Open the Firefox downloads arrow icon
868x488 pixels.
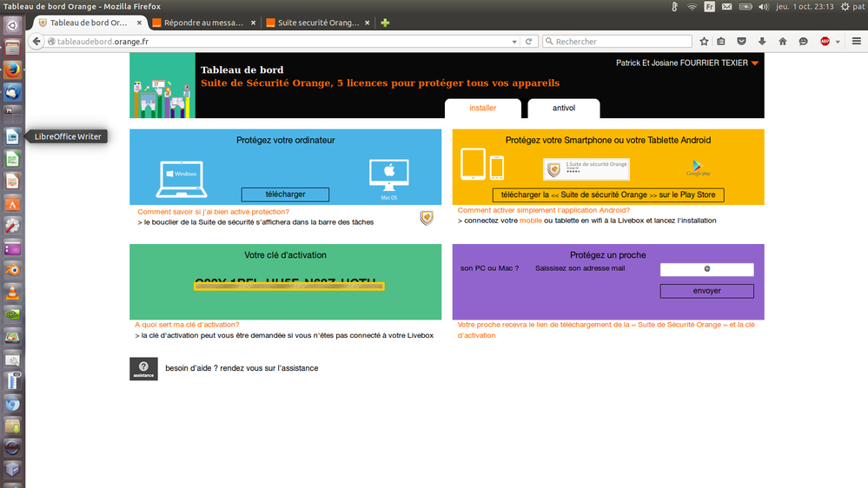[762, 42]
